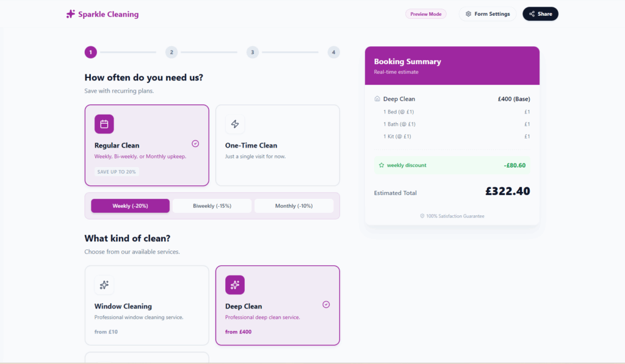Click the calendar icon on Regular Clean
The image size is (625, 364).
104,124
